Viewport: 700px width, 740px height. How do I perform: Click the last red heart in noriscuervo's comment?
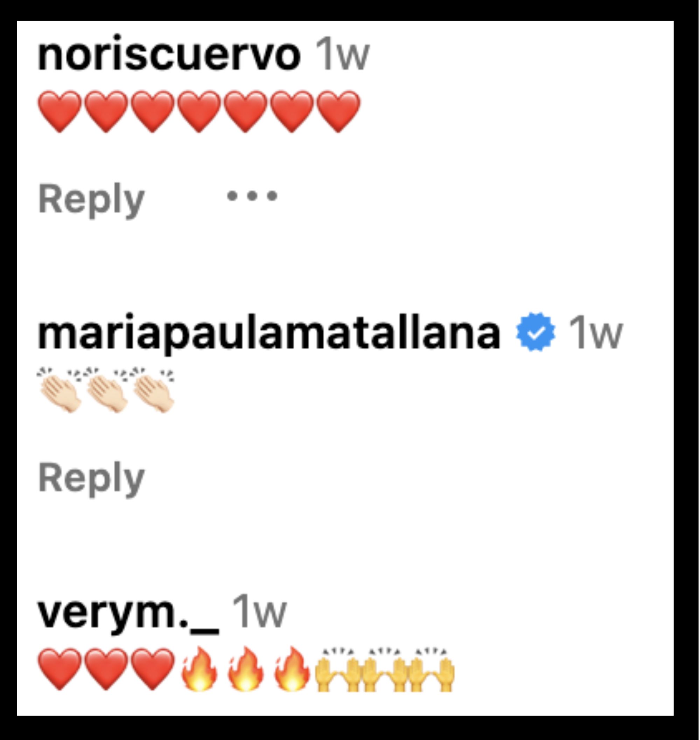(x=339, y=111)
